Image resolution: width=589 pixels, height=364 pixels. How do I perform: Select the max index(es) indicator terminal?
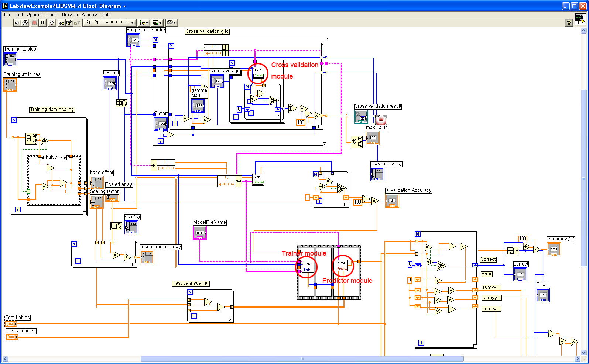click(377, 174)
